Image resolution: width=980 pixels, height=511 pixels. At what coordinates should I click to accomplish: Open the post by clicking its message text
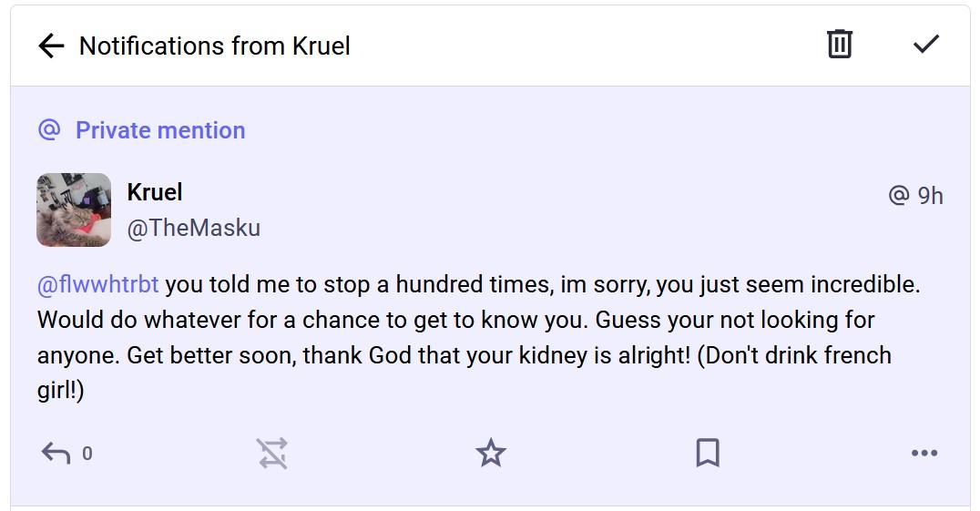pos(455,338)
